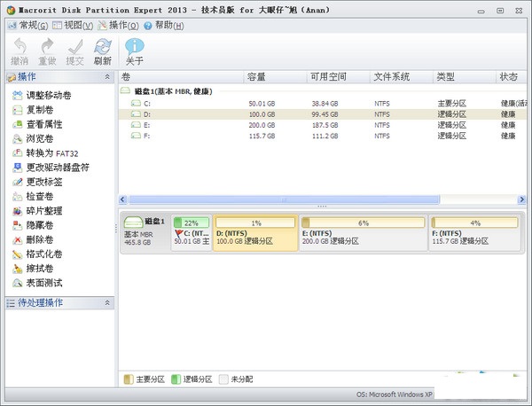Select Change Label (更改标签)
The width and height of the screenshot is (532, 406).
click(37, 182)
